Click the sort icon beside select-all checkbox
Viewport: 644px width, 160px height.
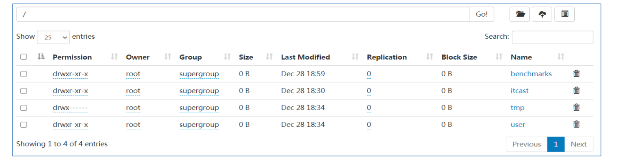(x=41, y=57)
